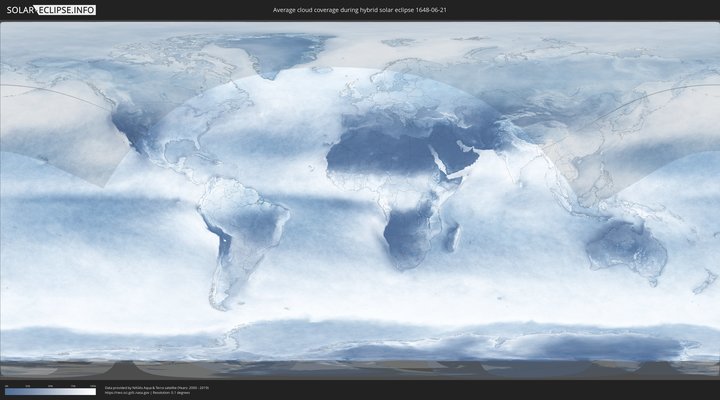720x400 pixels.
Task: Click the average cloud coverage title text
Action: pyautogui.click(x=360, y=9)
